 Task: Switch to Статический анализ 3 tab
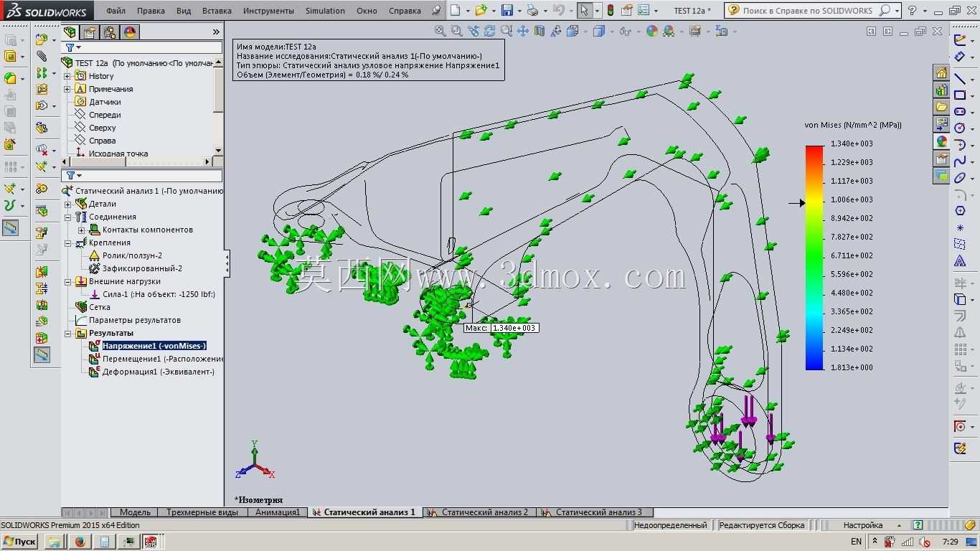pyautogui.click(x=594, y=512)
